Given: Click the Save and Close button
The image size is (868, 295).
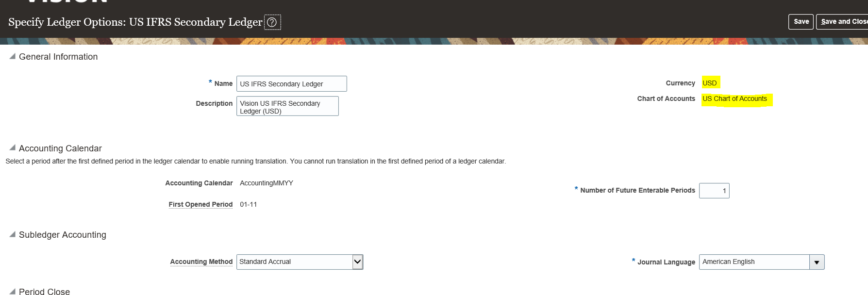Looking at the screenshot, I should pyautogui.click(x=843, y=22).
